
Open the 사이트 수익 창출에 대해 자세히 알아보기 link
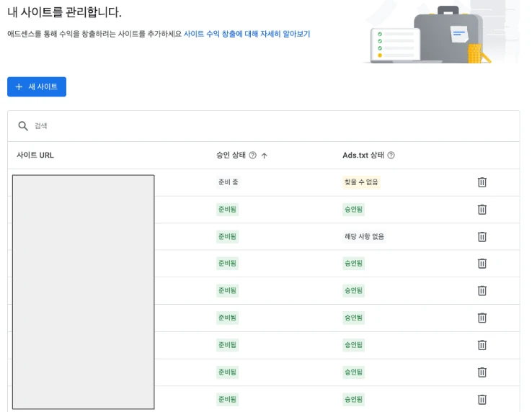point(247,34)
